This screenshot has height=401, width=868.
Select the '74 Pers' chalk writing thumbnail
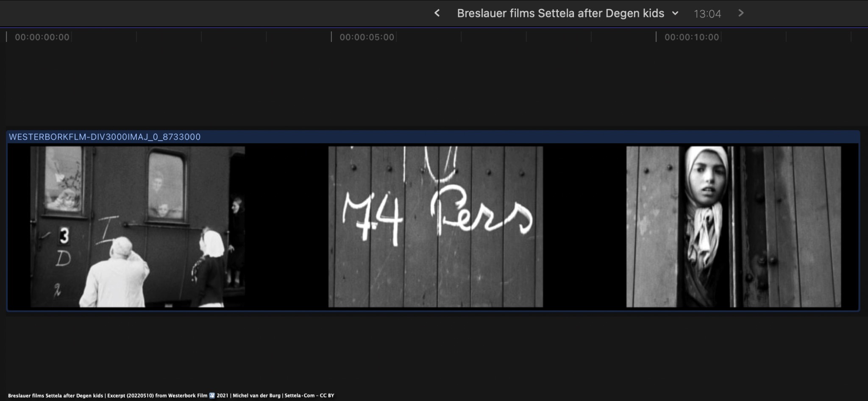tap(435, 227)
